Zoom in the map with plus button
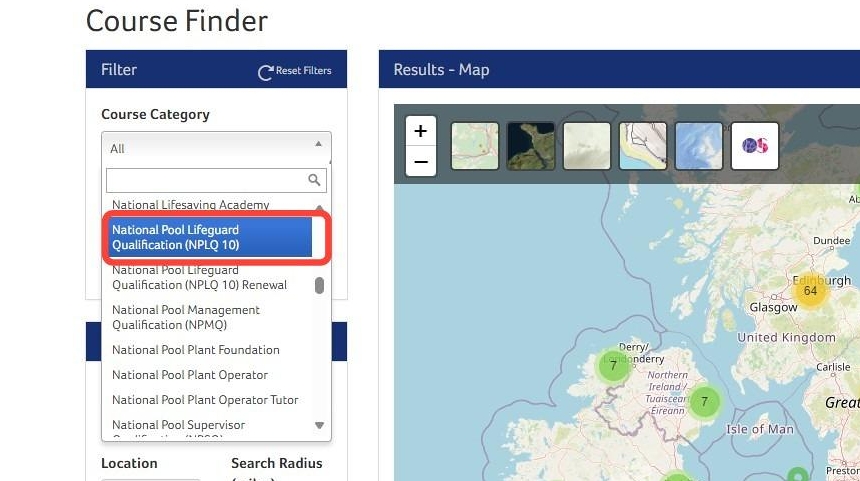 coord(421,131)
